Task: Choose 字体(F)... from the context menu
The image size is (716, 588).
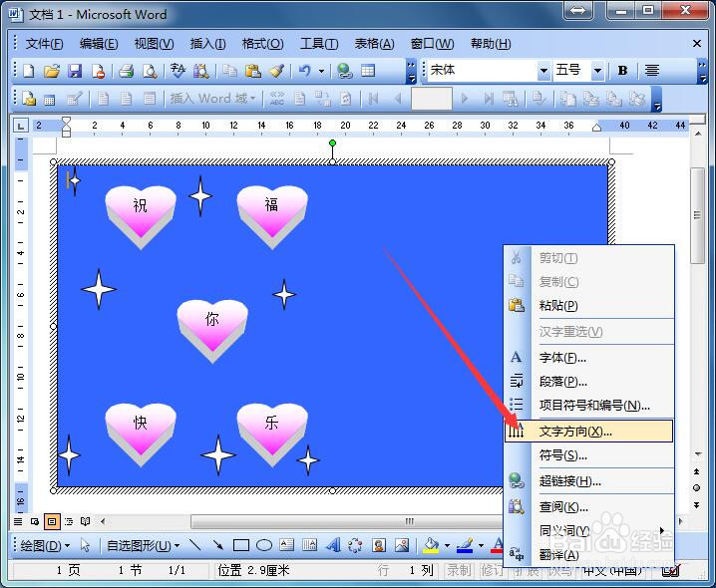Action: (x=588, y=357)
